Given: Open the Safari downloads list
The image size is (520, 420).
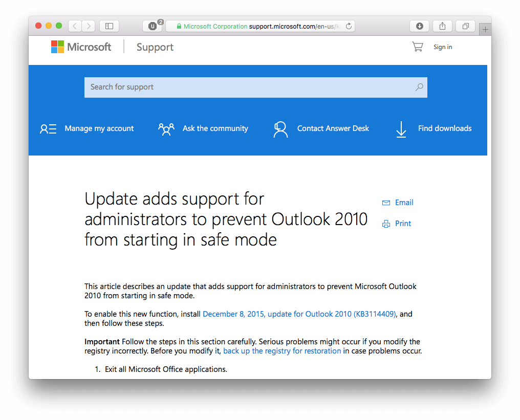Looking at the screenshot, I should (420, 26).
